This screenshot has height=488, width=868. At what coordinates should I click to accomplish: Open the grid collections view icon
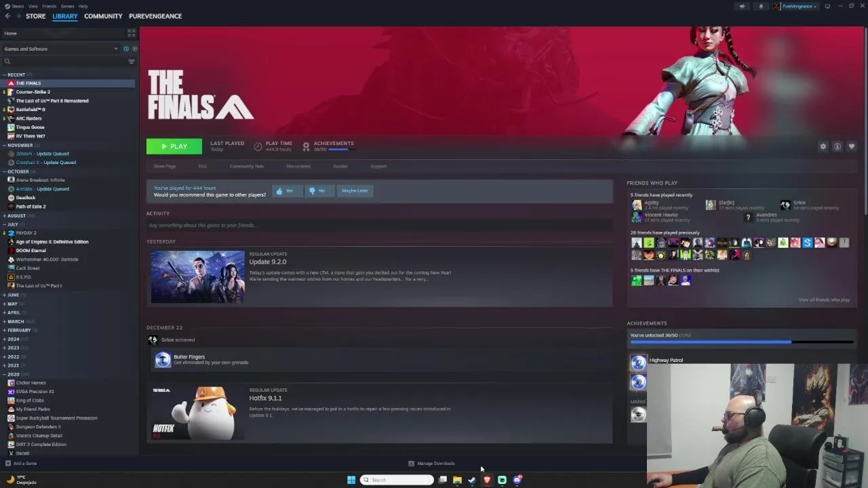tap(132, 33)
